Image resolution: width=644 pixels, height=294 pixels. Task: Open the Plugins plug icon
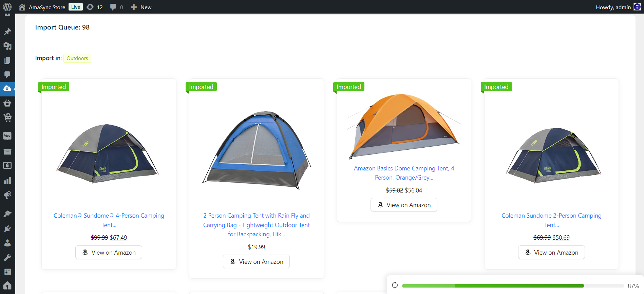click(7, 228)
